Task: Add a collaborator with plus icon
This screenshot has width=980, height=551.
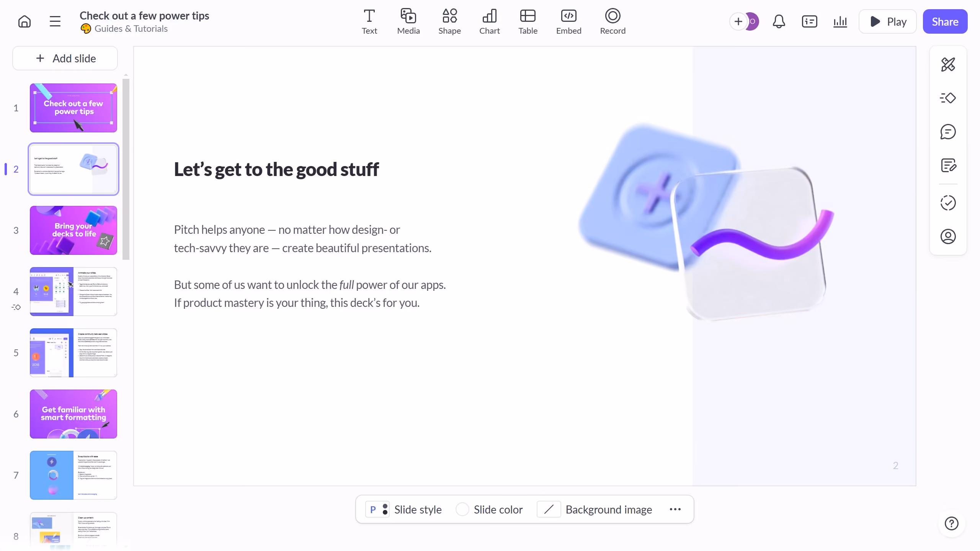Action: (x=738, y=21)
